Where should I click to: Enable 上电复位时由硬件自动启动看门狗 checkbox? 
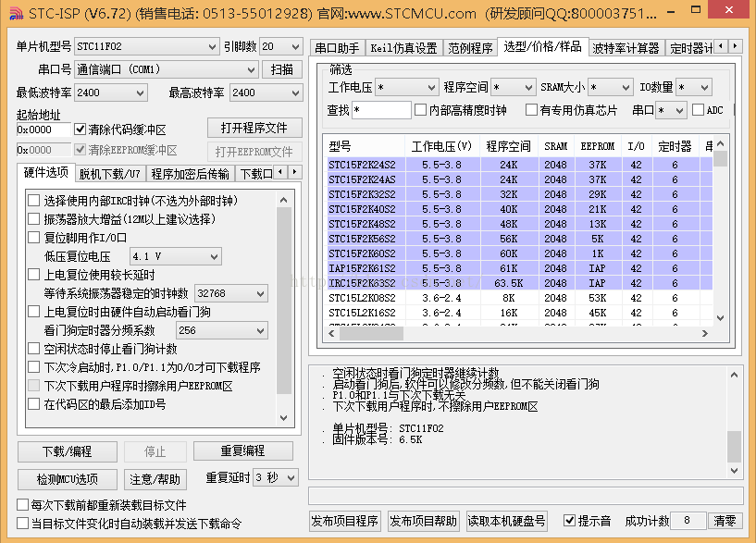[x=33, y=312]
